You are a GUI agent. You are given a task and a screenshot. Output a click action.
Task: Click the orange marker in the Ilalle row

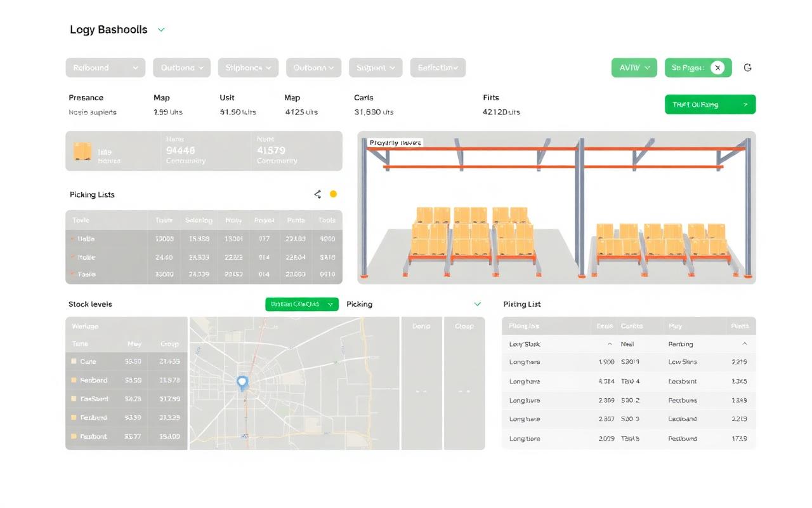tap(72, 239)
